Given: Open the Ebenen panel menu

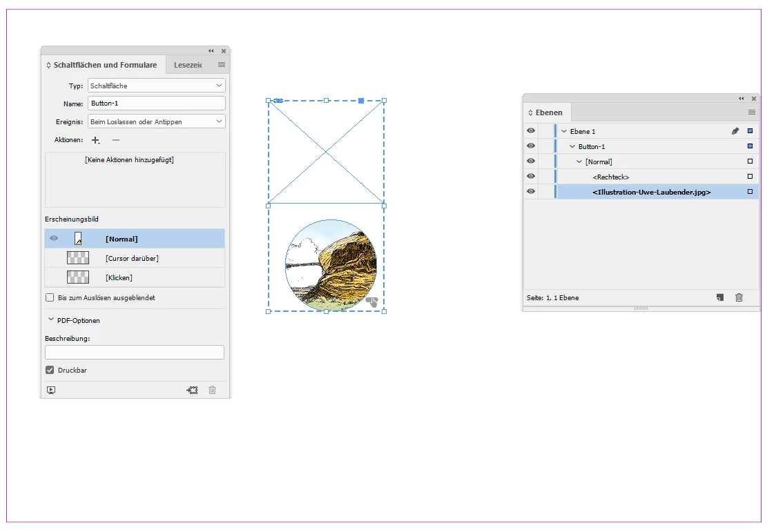Looking at the screenshot, I should coord(751,112).
